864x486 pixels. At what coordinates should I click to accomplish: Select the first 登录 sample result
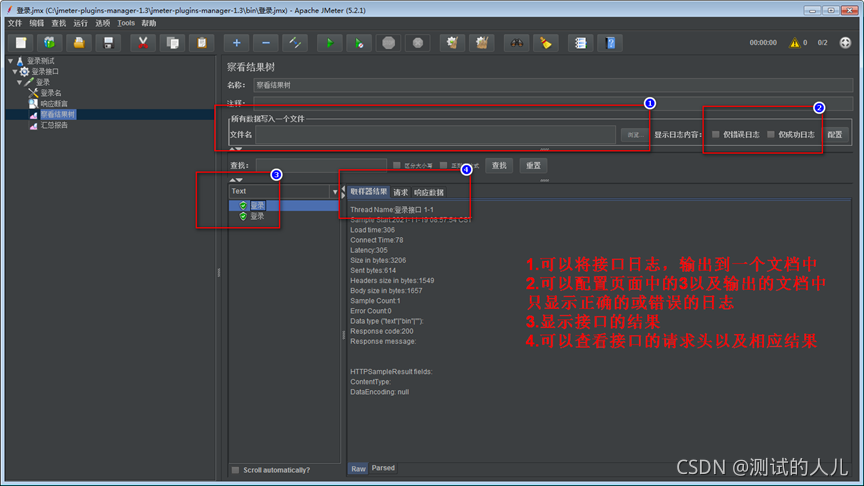pyautogui.click(x=257, y=206)
